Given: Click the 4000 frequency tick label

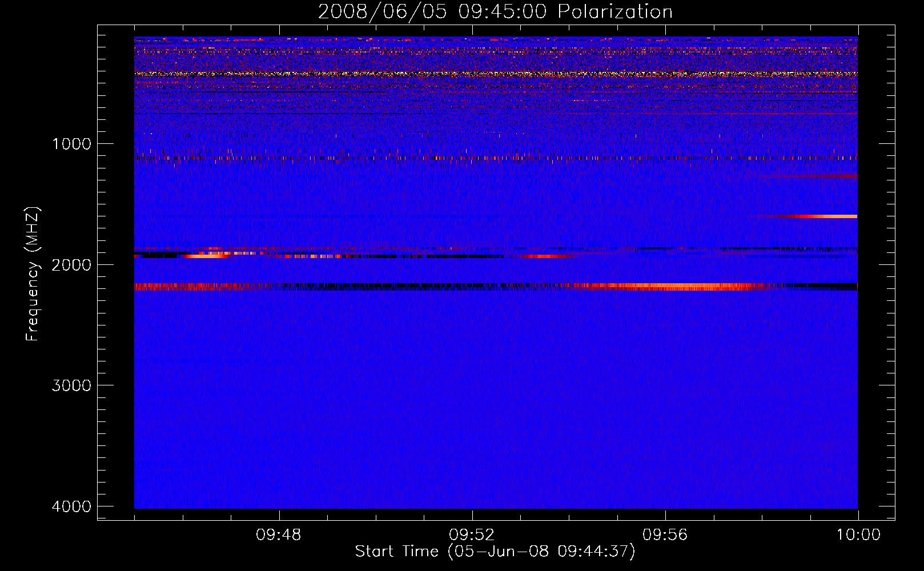Looking at the screenshot, I should (71, 506).
